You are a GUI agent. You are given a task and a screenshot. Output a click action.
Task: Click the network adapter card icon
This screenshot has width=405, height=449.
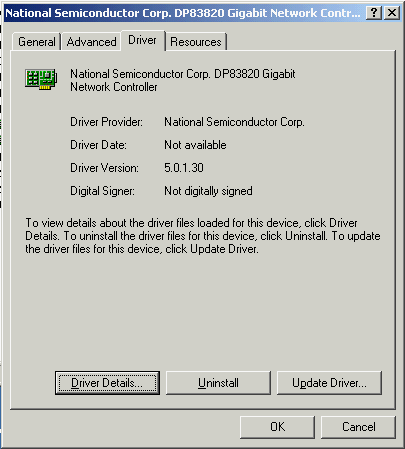[x=41, y=79]
